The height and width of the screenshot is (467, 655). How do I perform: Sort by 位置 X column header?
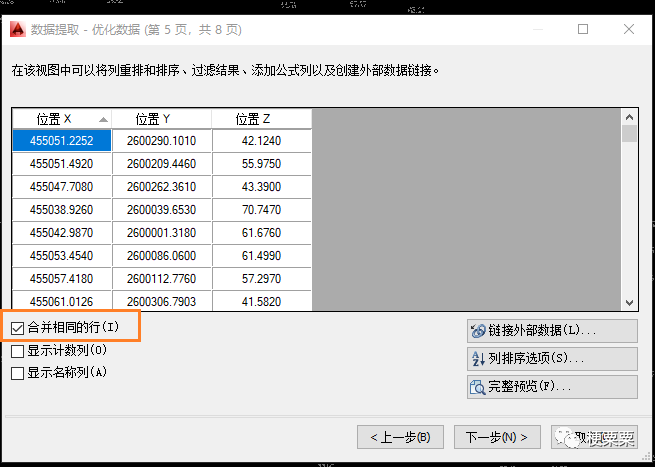click(62, 119)
